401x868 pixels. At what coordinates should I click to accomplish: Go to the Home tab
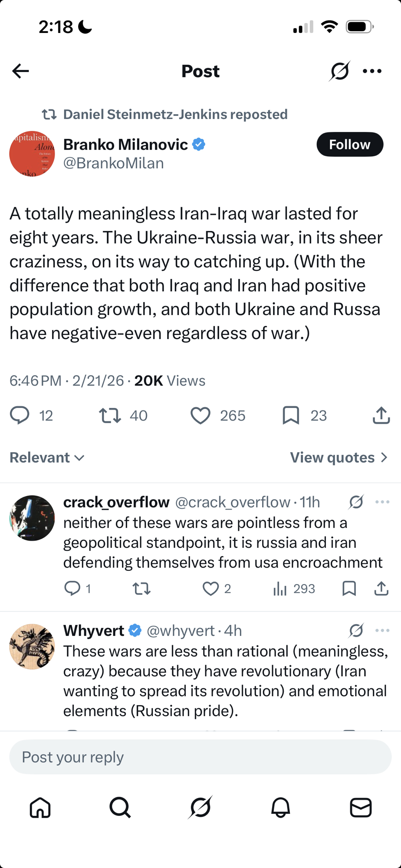click(x=40, y=808)
